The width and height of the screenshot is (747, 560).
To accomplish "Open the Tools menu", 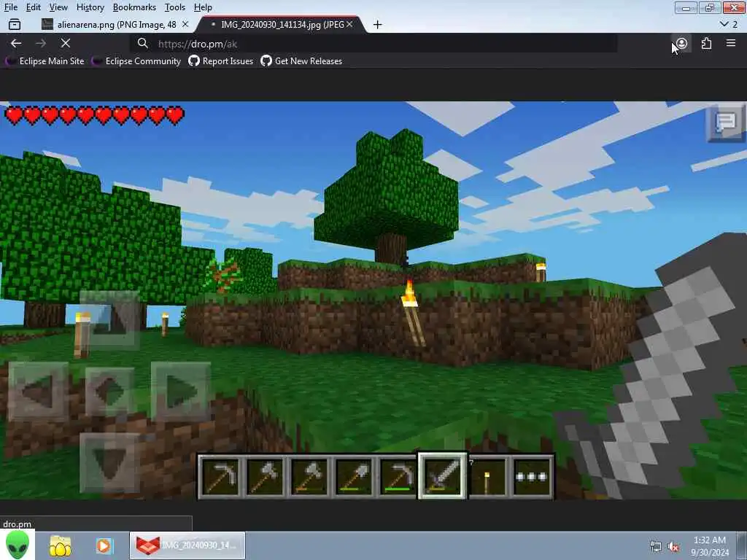I will [175, 7].
